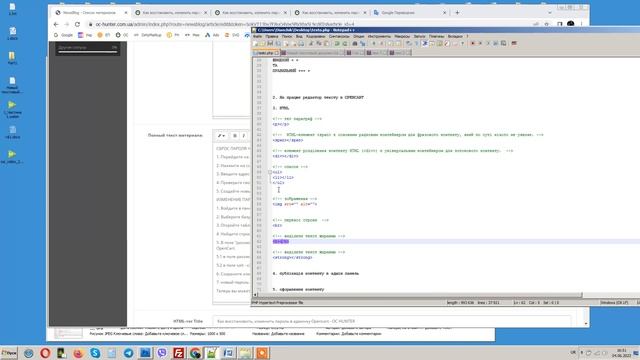Click the Save recorded macro icon
Screen dimensions: 640x360
pyautogui.click(x=503, y=43)
